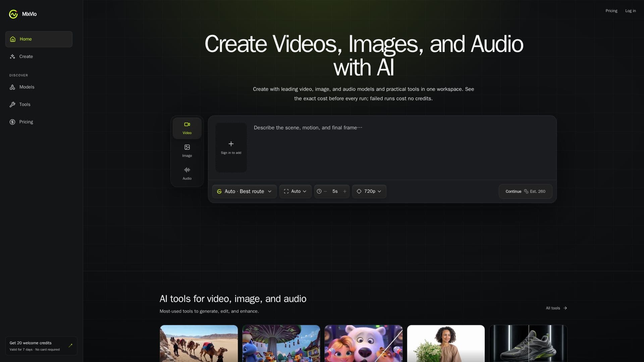
Task: Open the Home sidebar item
Action: click(x=39, y=39)
